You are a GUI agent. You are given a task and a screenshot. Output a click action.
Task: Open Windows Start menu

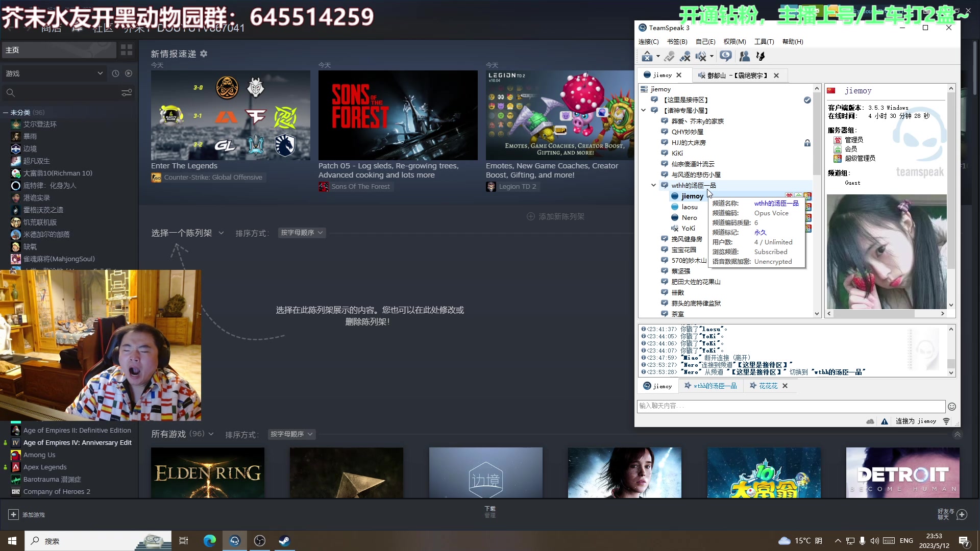[12, 541]
